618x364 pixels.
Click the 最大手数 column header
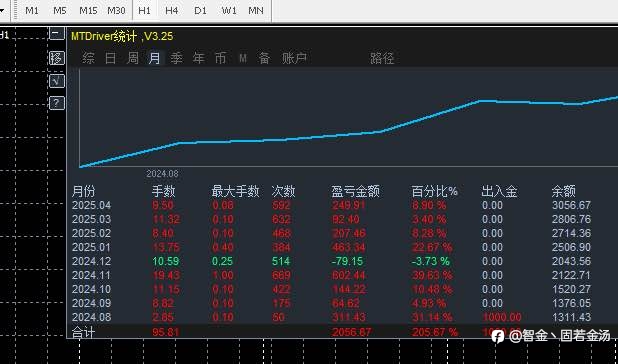tap(236, 192)
